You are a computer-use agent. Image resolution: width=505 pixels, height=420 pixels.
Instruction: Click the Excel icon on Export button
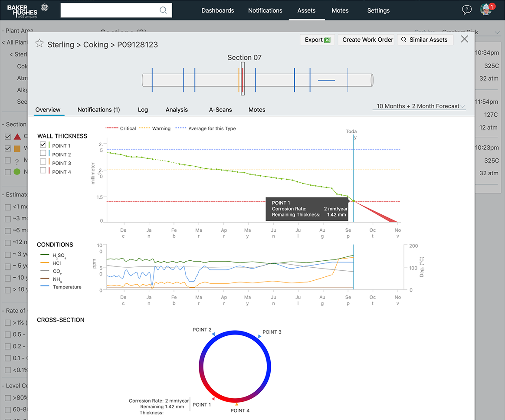point(327,40)
